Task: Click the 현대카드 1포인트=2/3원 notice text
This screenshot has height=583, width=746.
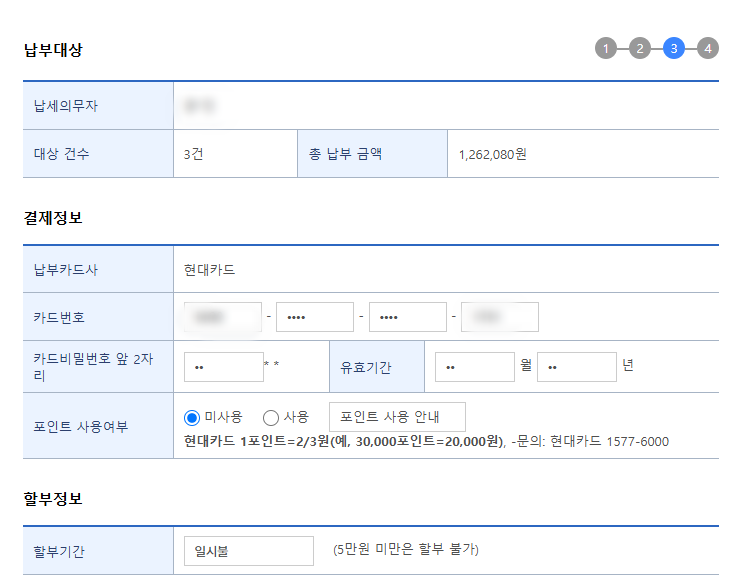Action: (x=344, y=442)
